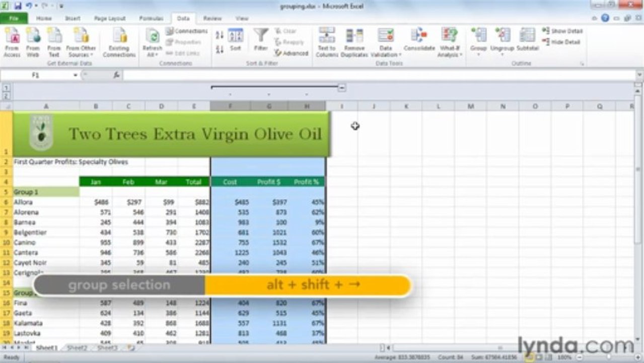Click the Undo icon
This screenshot has width=644, height=363.
[30, 6]
